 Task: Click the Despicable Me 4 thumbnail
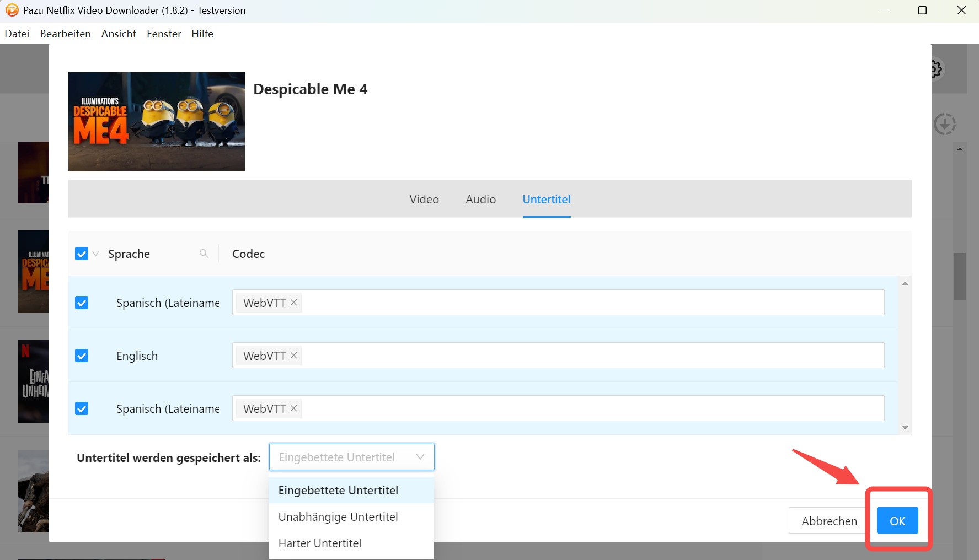click(157, 122)
